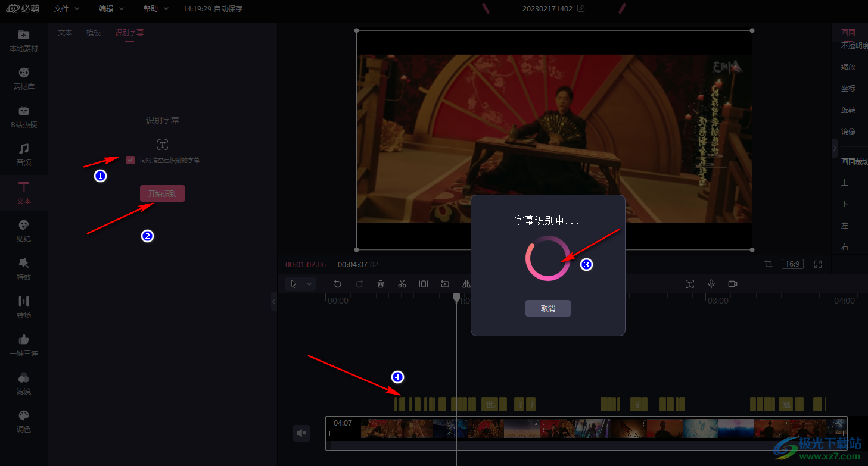Click the subtitle recognition icon in toolbar
The image size is (868, 466).
pyautogui.click(x=690, y=284)
